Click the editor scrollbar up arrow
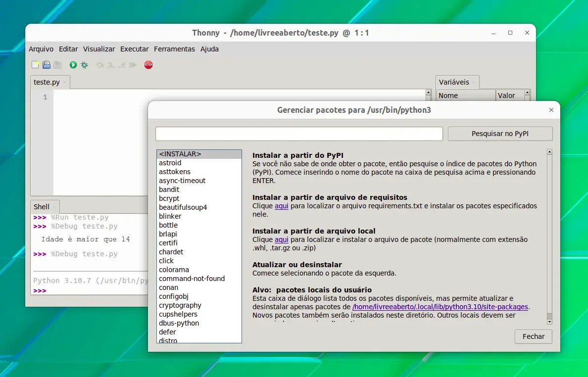Viewport: 588px width, 377px height. [x=428, y=92]
